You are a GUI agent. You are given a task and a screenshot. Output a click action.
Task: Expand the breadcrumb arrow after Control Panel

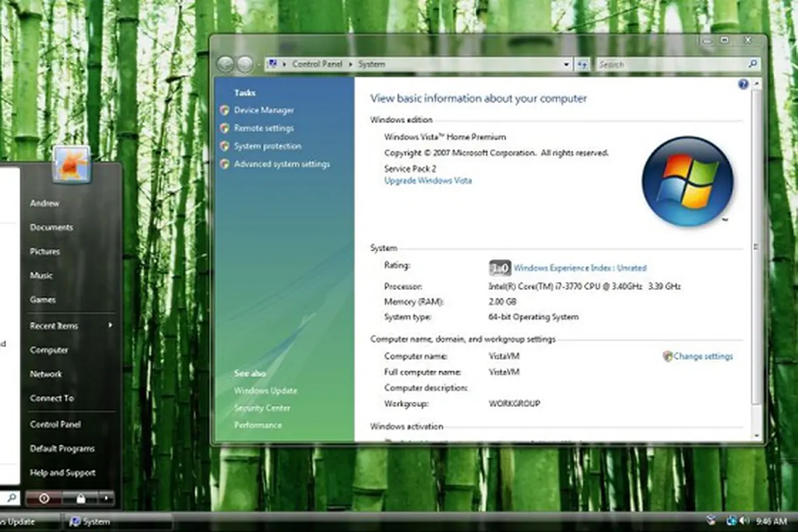pos(352,65)
